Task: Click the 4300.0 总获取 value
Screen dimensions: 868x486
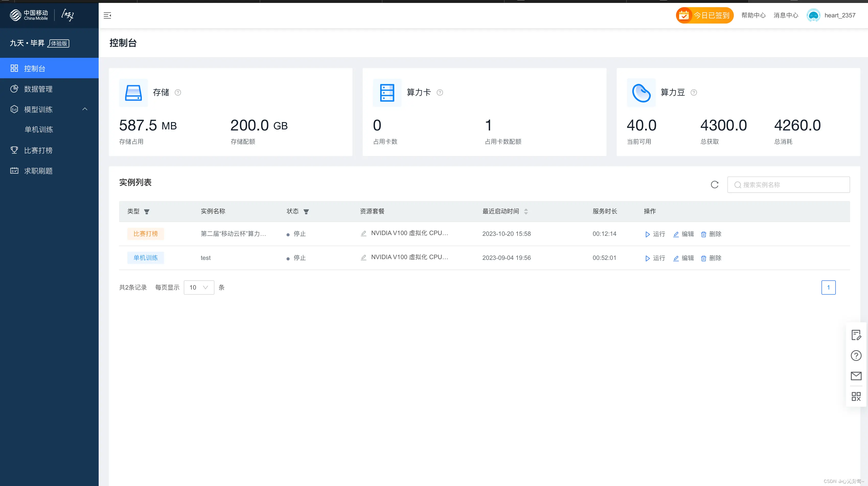Action: click(x=723, y=125)
